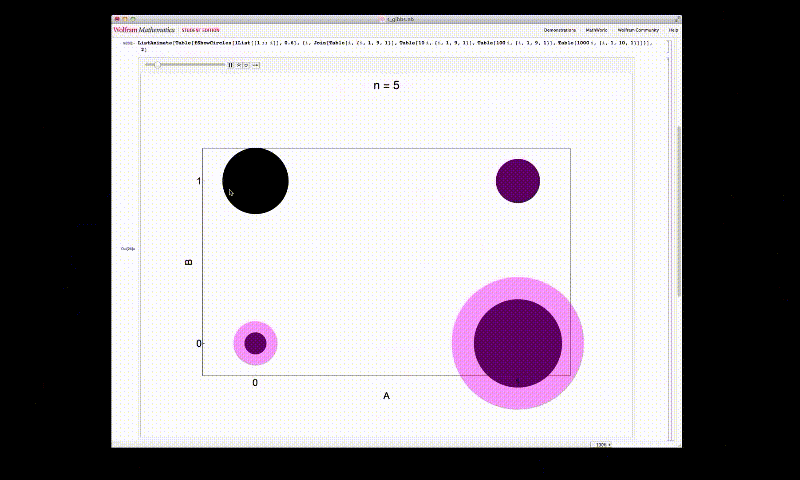Pause the animation playback

click(x=231, y=65)
